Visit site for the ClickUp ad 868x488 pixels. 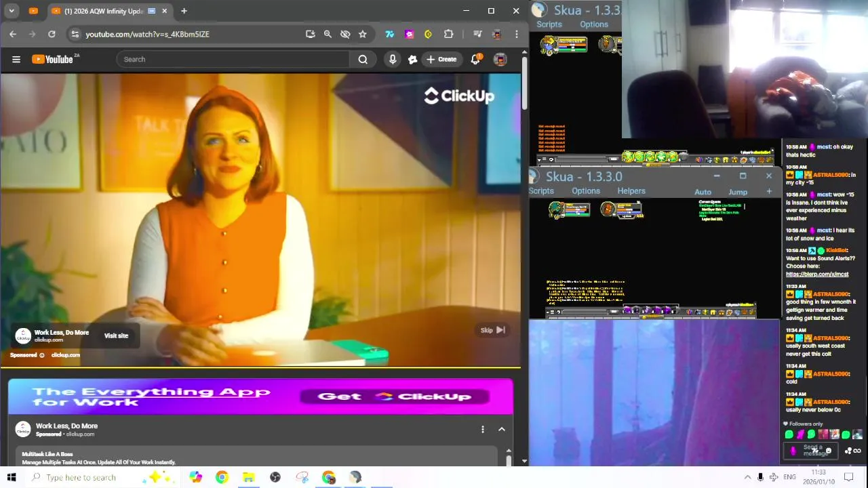coord(116,335)
